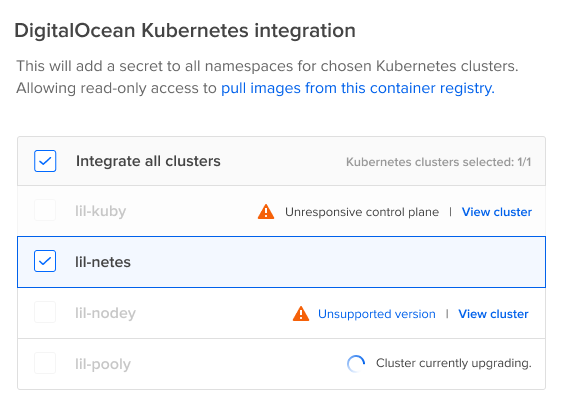Uncheck the Integrate all clusters checkbox
This screenshot has width=563, height=403.
(x=45, y=161)
